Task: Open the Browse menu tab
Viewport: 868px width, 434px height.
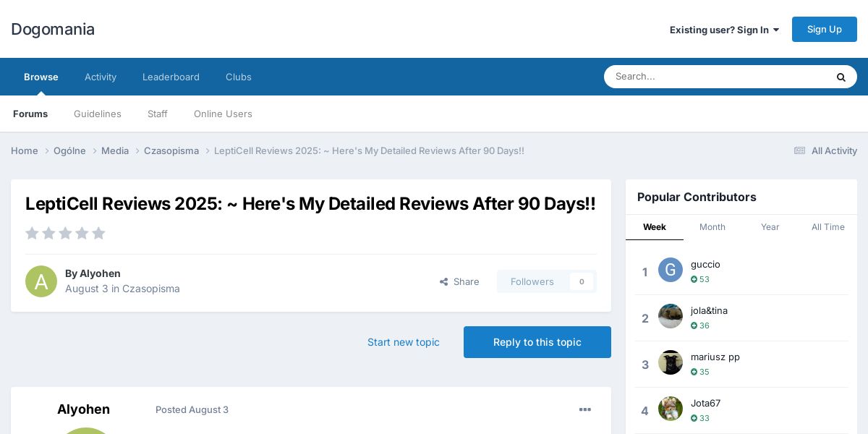Action: [x=41, y=77]
